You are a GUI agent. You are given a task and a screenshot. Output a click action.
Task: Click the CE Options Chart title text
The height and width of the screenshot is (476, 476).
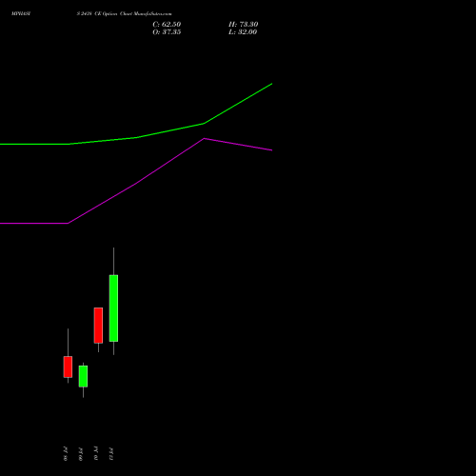pyautogui.click(x=124, y=14)
